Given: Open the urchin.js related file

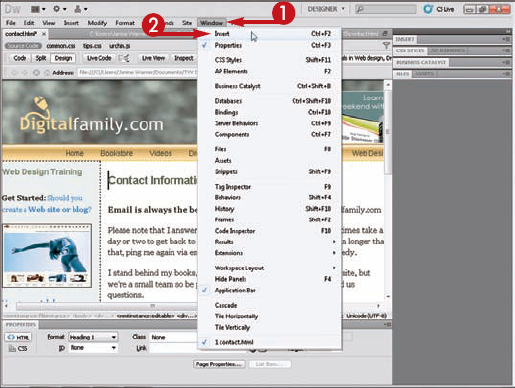Looking at the screenshot, I should 120,46.
